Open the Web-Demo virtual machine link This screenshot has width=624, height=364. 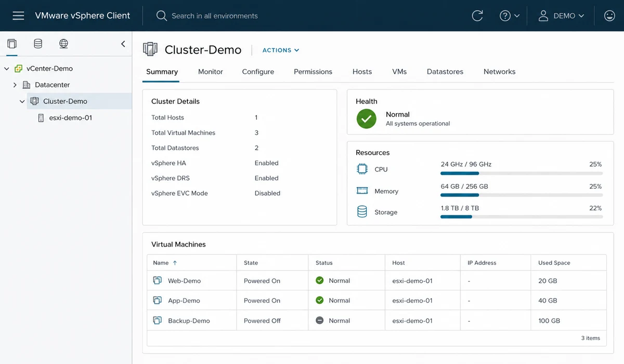click(x=184, y=281)
